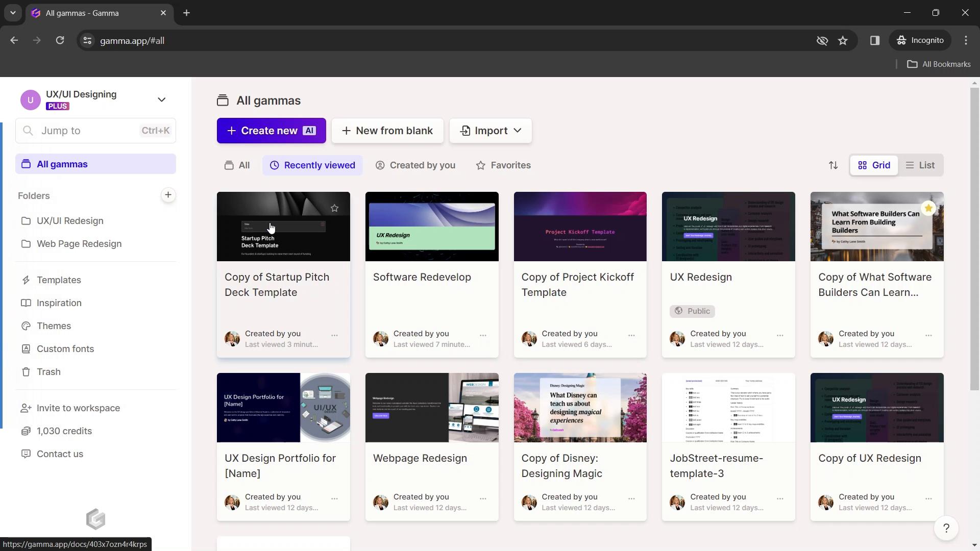Select the Recently viewed tab
This screenshot has width=980, height=551.
[x=312, y=165]
